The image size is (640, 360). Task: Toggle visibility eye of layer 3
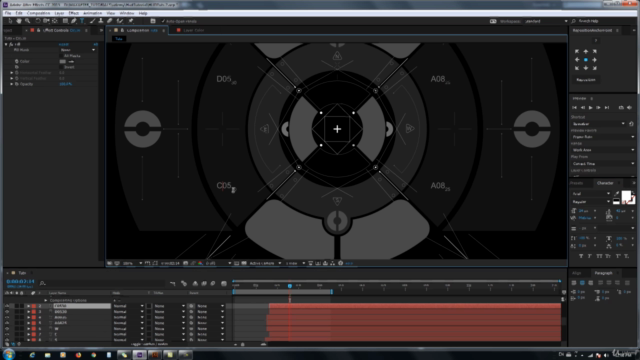point(7,311)
